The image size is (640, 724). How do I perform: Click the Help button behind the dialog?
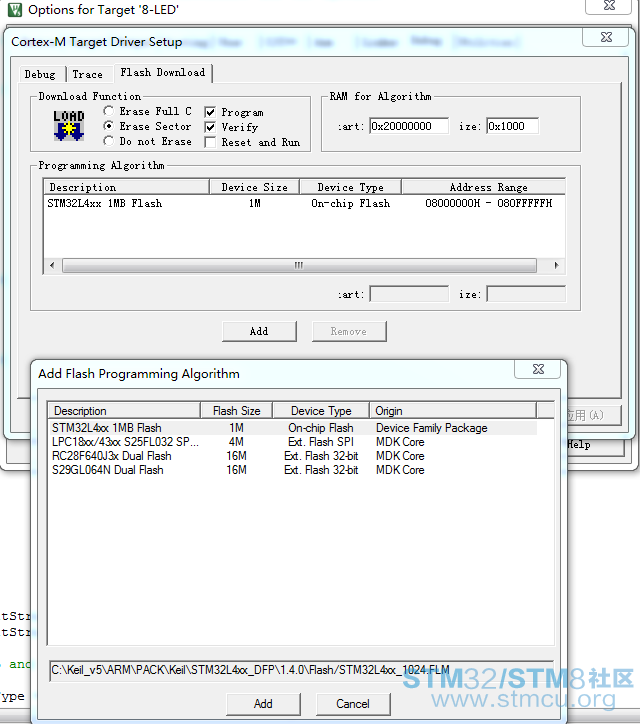click(596, 445)
